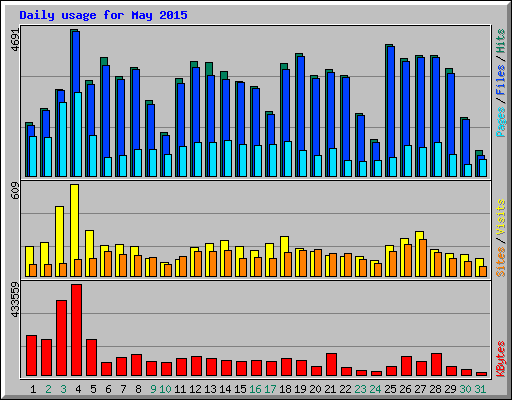This screenshot has width=512, height=400.
Task: Click day 1 on the x-axis
Action: point(33,389)
